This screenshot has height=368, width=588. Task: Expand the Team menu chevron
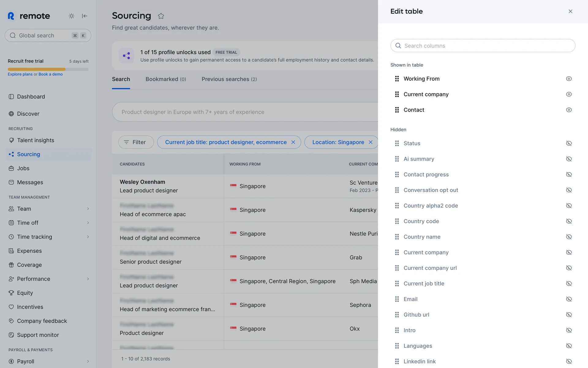88,209
